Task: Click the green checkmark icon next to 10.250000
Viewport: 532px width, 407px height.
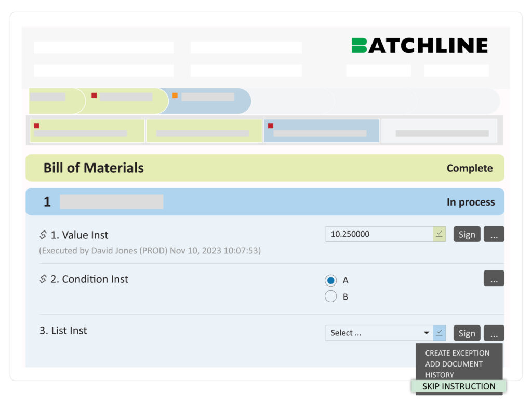Action: [x=439, y=234]
